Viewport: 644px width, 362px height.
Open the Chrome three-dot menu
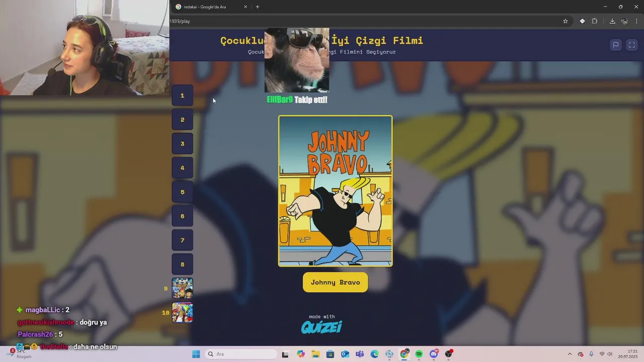pos(636,21)
